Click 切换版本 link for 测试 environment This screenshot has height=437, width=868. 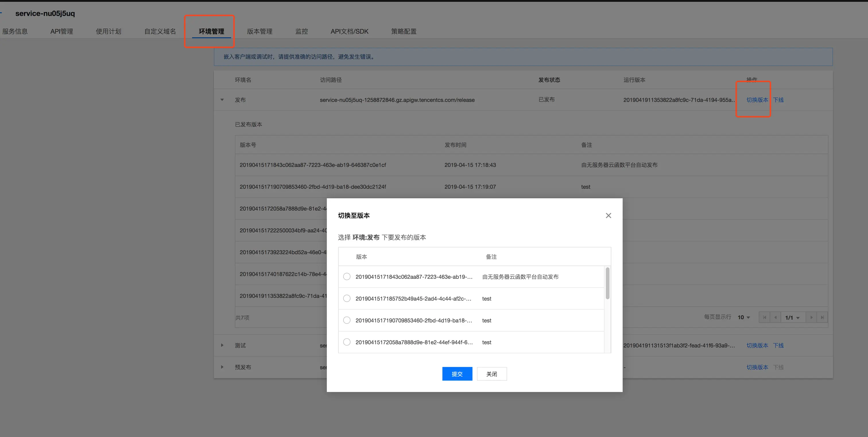[x=757, y=346]
